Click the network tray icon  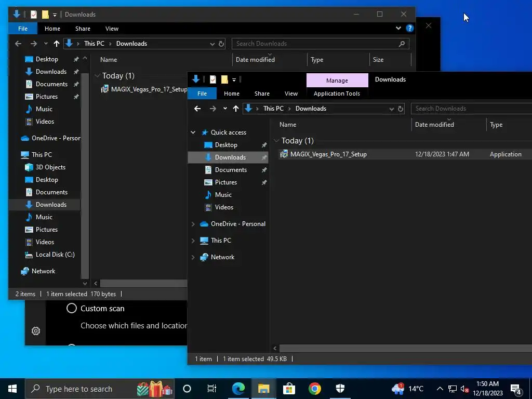pos(453,389)
